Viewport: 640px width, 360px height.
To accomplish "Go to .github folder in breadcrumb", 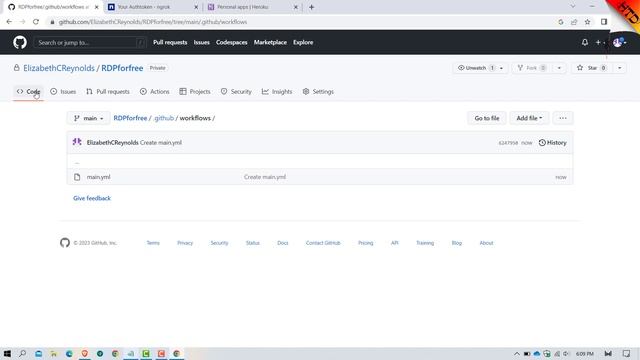I will [164, 118].
